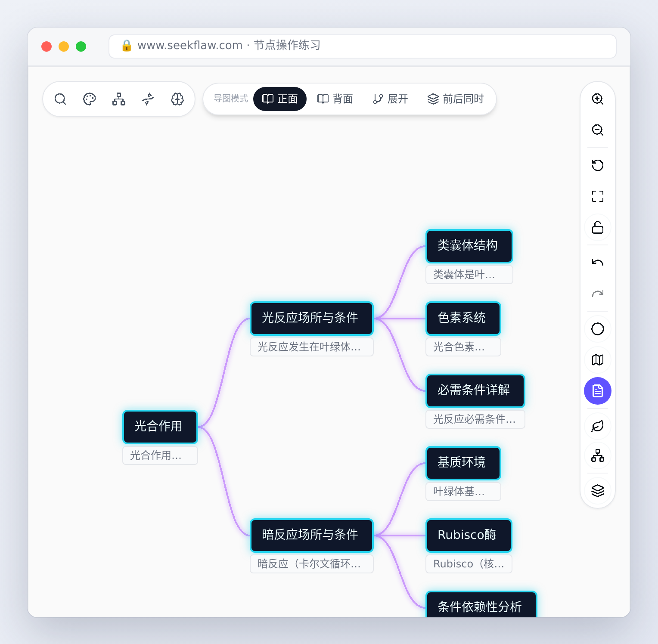Select the 必需条件详解 node
The image size is (658, 644).
pos(475,390)
